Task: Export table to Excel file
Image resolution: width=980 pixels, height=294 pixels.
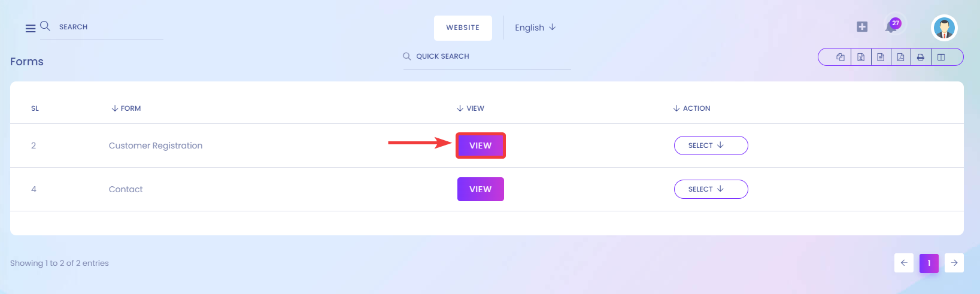Action: click(x=861, y=57)
